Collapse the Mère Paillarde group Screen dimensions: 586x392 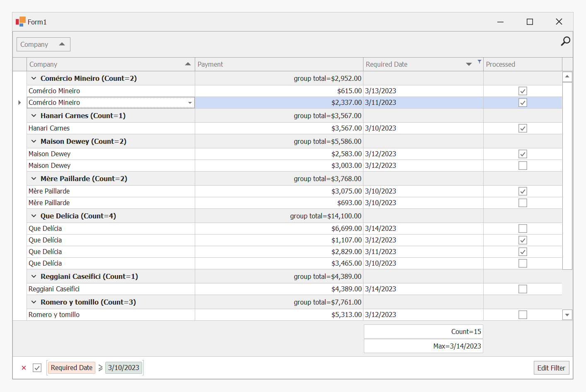point(34,179)
